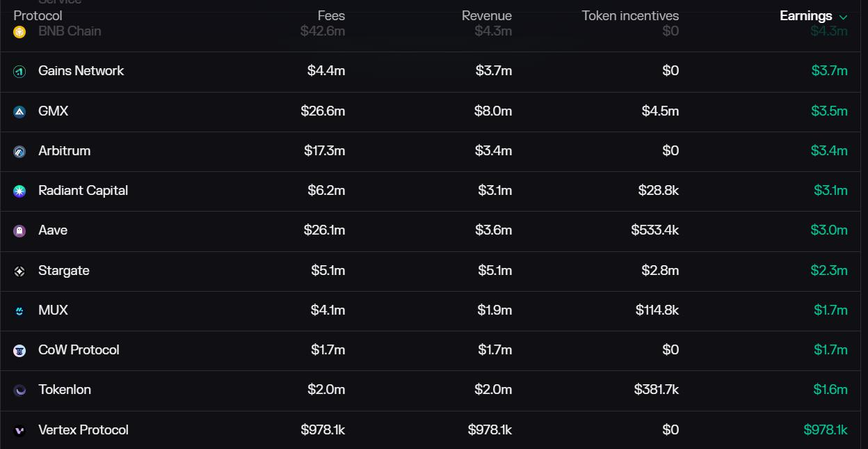Click the Stargate logo icon
This screenshot has width=868, height=449.
[19, 271]
